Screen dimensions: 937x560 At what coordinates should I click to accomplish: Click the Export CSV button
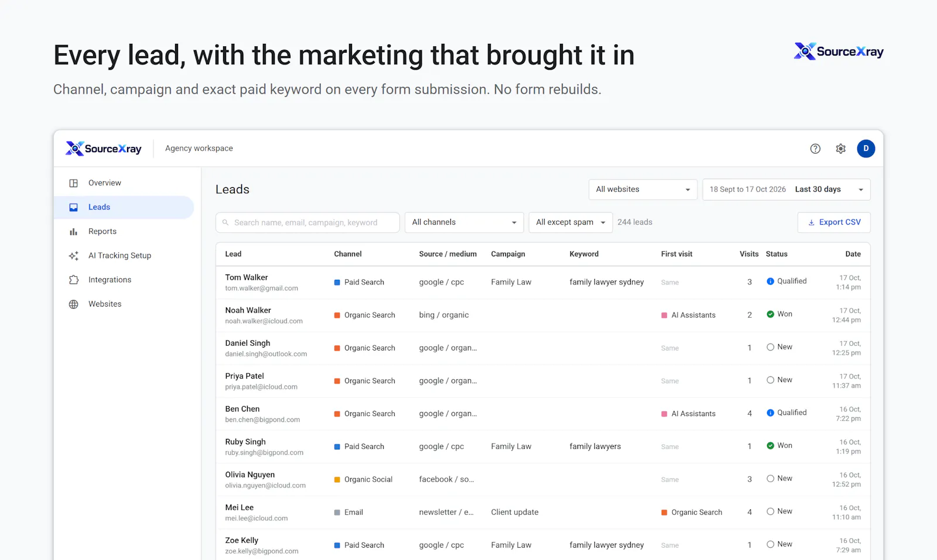point(834,222)
